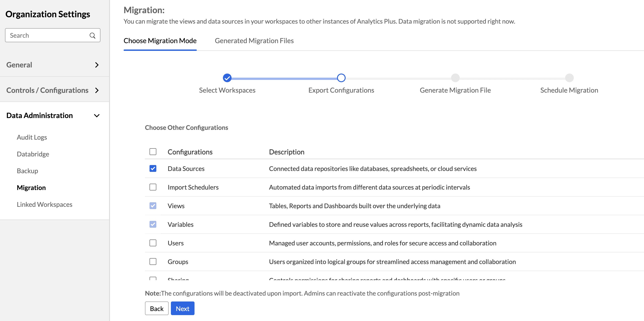
Task: Click the Export Configurations step circle
Action: (341, 78)
